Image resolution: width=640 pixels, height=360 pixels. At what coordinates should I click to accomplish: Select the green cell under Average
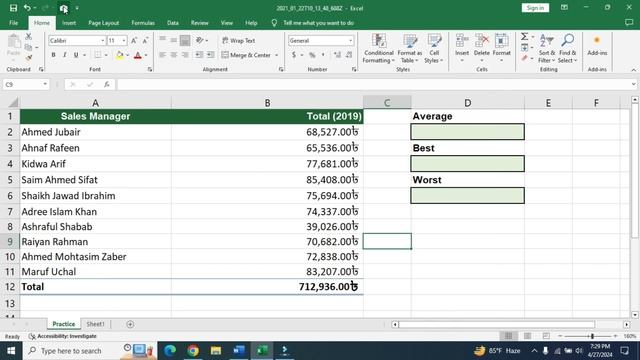[467, 131]
